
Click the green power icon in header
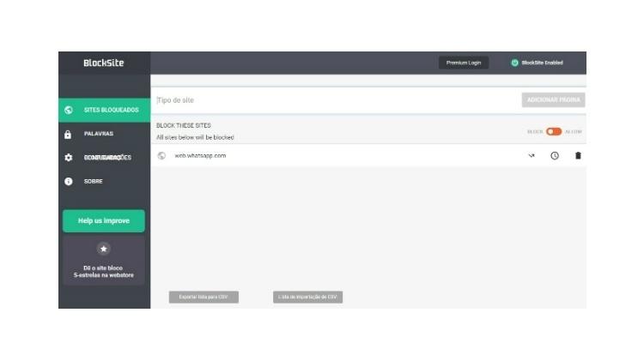coord(514,63)
